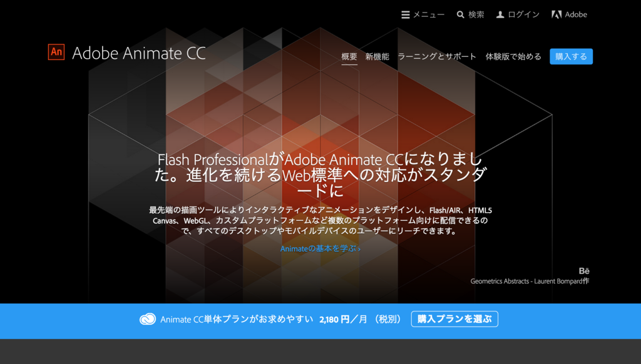Select the 新機能 tab
The width and height of the screenshot is (641, 364).
377,56
